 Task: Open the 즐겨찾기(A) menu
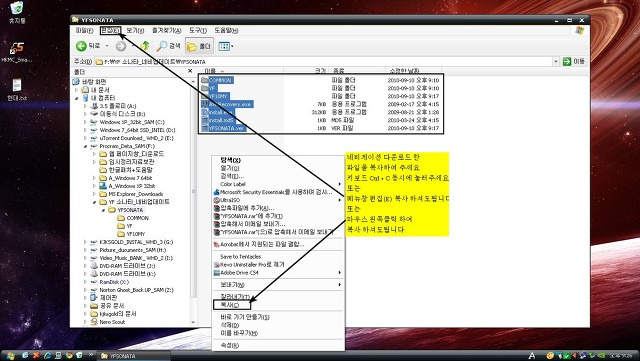(167, 31)
